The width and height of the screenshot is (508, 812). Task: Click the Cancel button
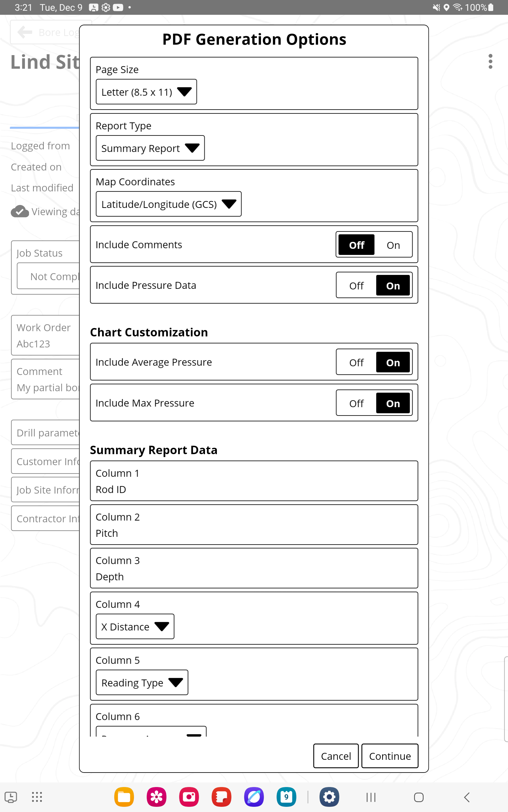[336, 756]
